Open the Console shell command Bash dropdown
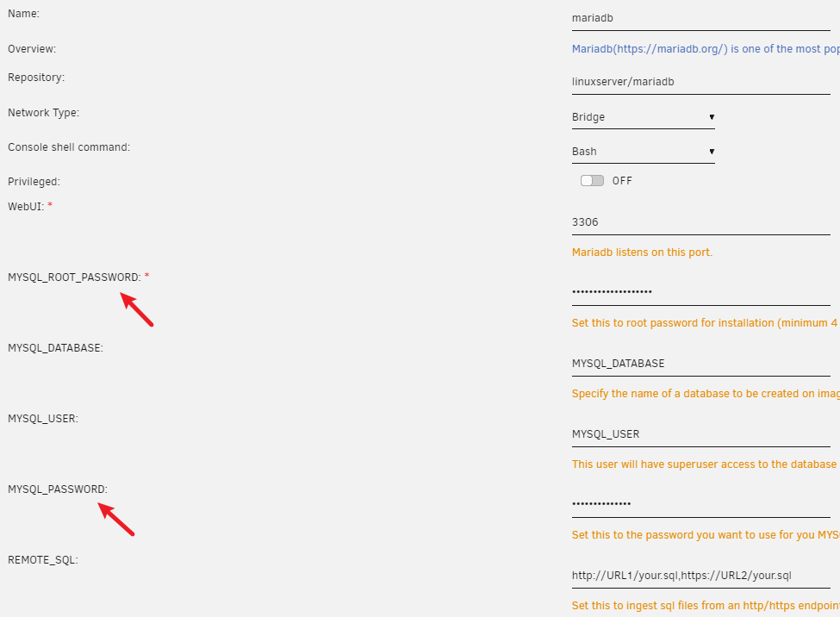The image size is (840, 617). point(643,151)
